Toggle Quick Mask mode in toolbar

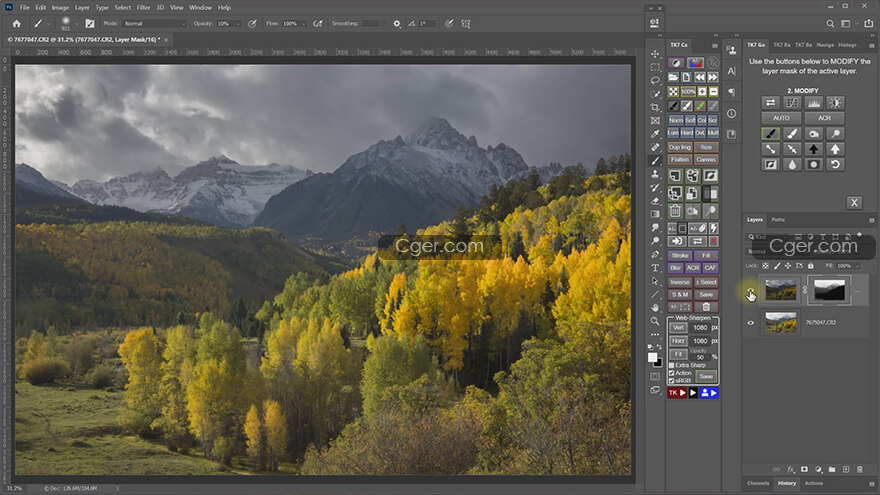655,376
